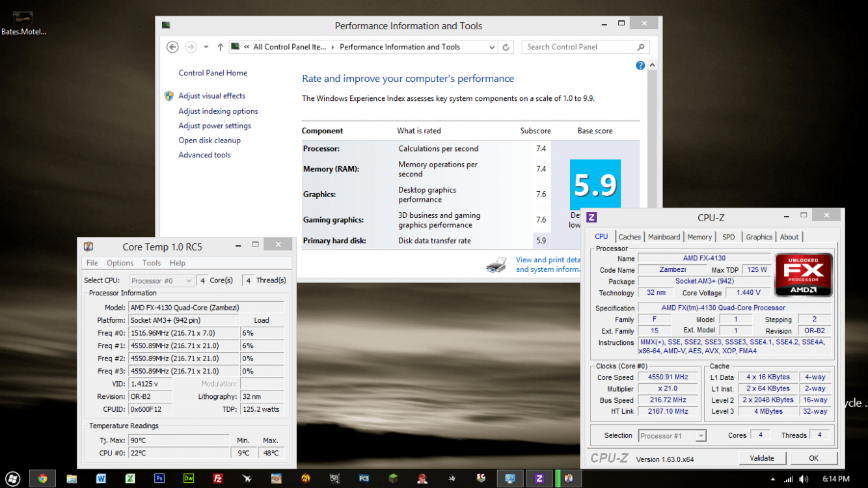The width and height of the screenshot is (868, 488).
Task: Open Control Panel Home link
Action: click(213, 73)
